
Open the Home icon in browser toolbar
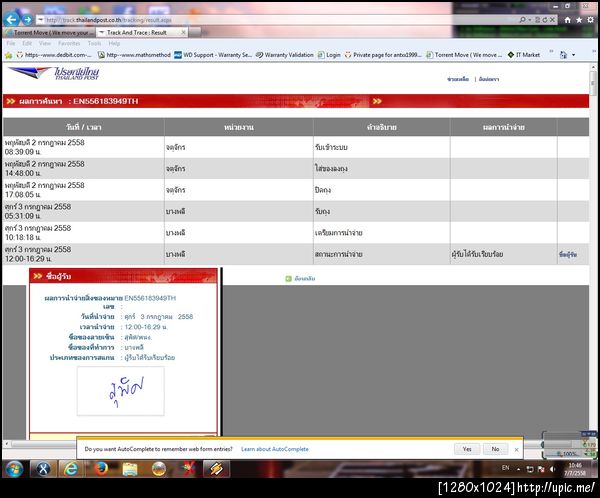point(567,20)
